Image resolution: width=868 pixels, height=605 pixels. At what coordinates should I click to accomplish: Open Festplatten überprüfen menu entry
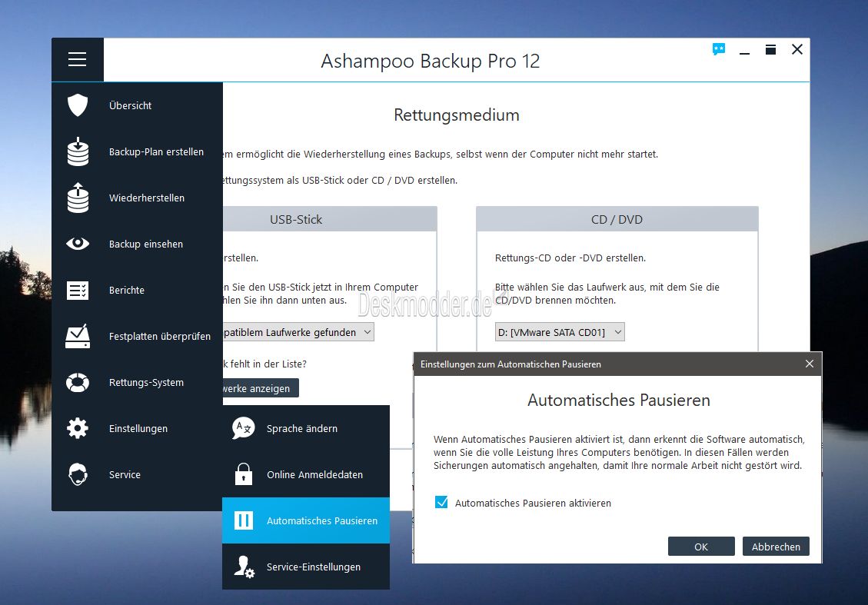coord(138,336)
